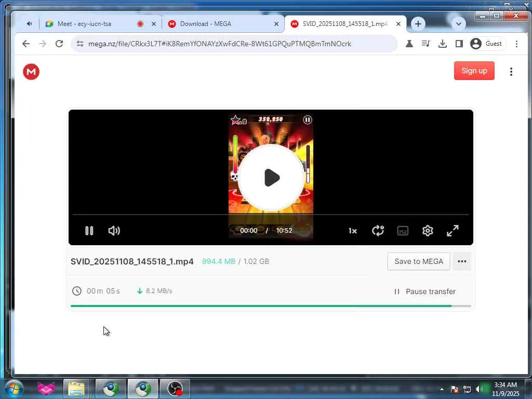Show hidden system tray icons arrow

(x=442, y=389)
